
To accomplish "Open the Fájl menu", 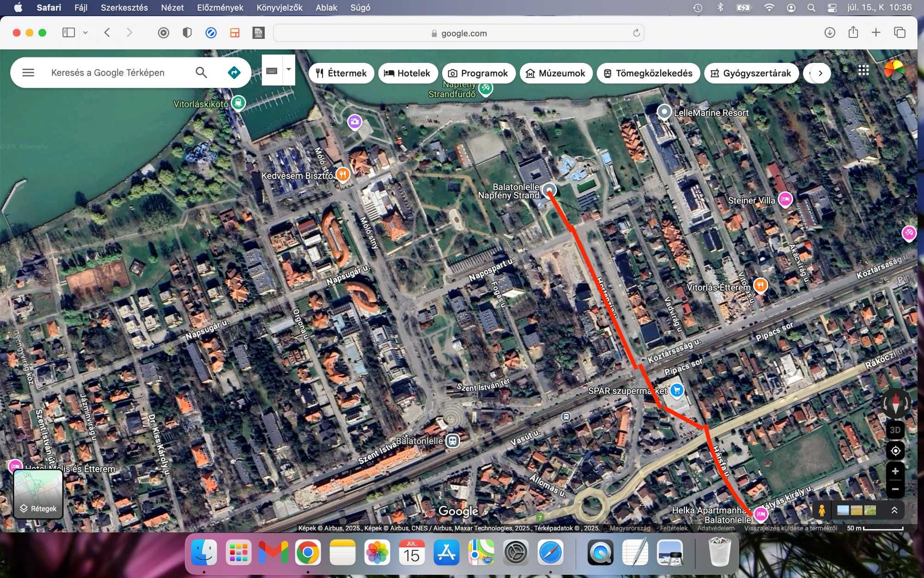I will 81,7.
